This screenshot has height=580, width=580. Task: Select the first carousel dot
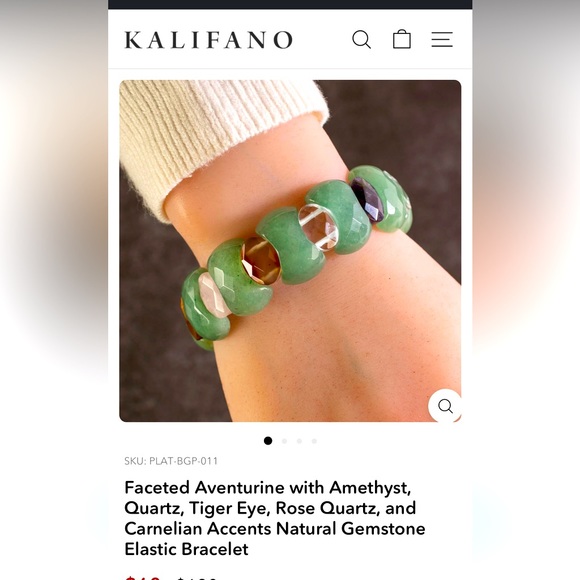(x=268, y=441)
